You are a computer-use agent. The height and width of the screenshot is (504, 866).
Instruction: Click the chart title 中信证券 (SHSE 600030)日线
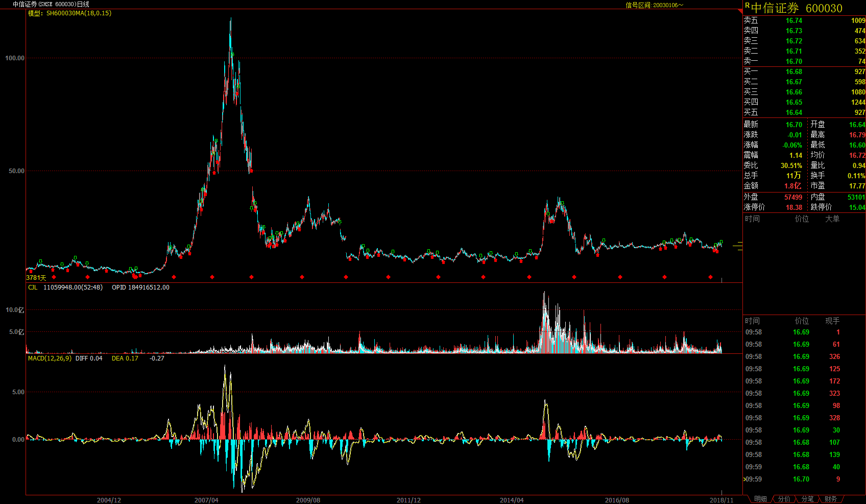click(x=51, y=4)
